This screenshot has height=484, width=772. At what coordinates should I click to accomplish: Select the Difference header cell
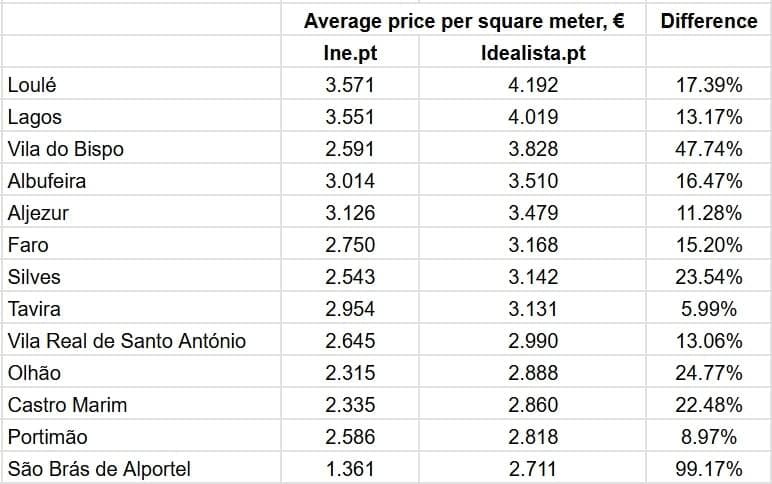tap(709, 21)
